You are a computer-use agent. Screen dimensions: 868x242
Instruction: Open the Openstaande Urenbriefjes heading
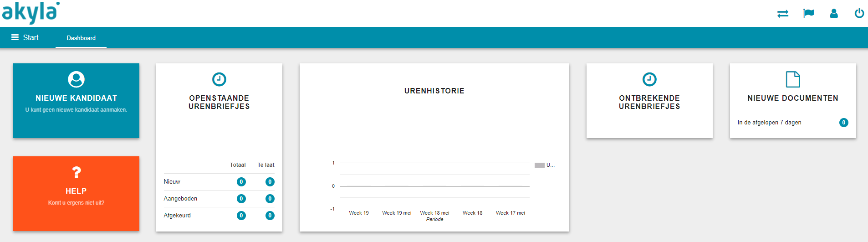tap(219, 102)
